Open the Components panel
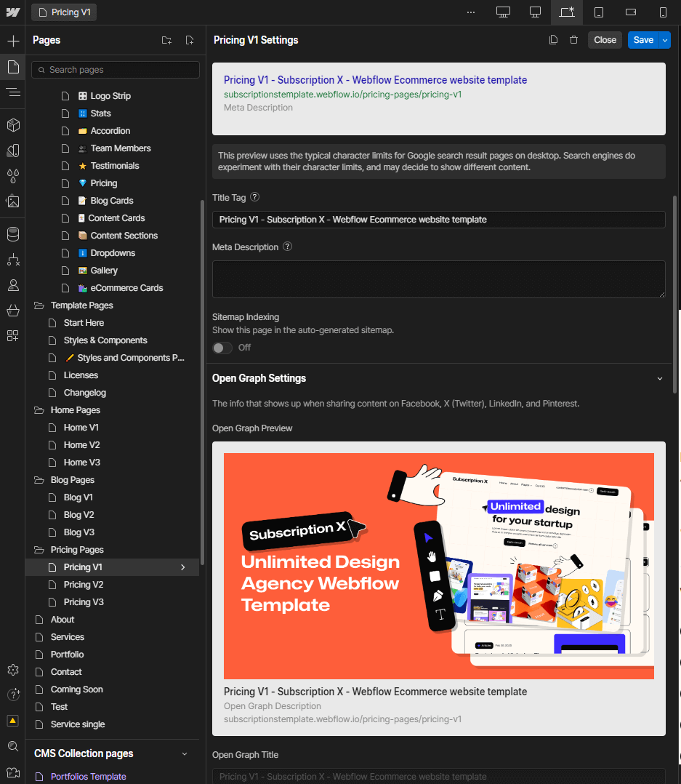 [x=12, y=124]
